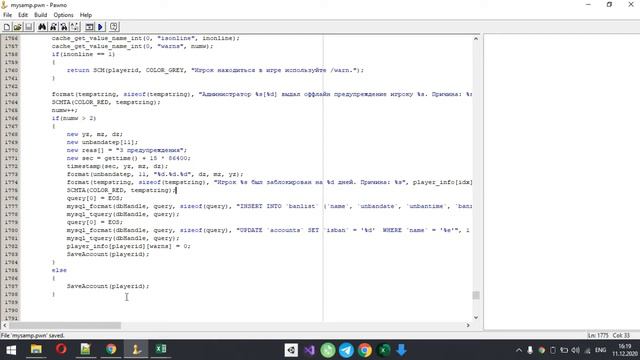640x360 pixels.
Task: Click the 'UPDATE accounts SET isban' line
Action: pos(268,230)
